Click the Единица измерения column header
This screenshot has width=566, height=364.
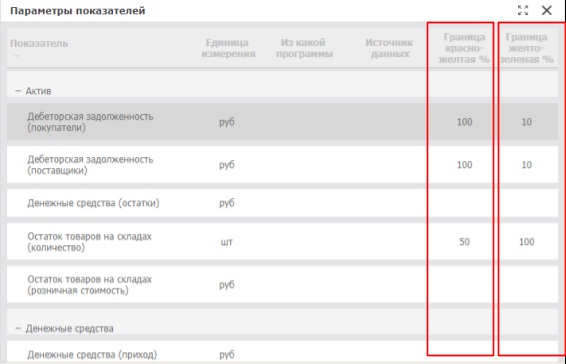[228, 48]
